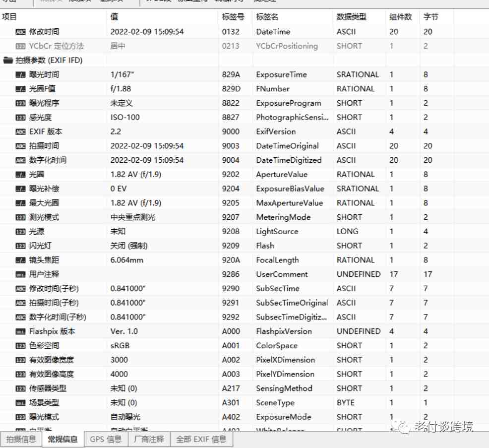Click the ABC icon beside EXIF 版本
The height and width of the screenshot is (448, 489).
pyautogui.click(x=21, y=131)
